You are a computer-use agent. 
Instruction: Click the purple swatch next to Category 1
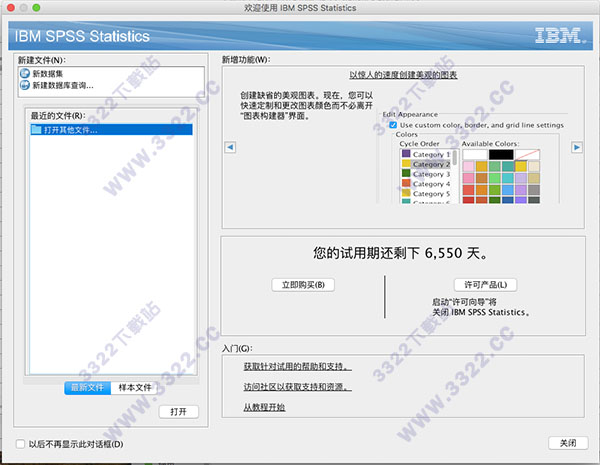(406, 154)
